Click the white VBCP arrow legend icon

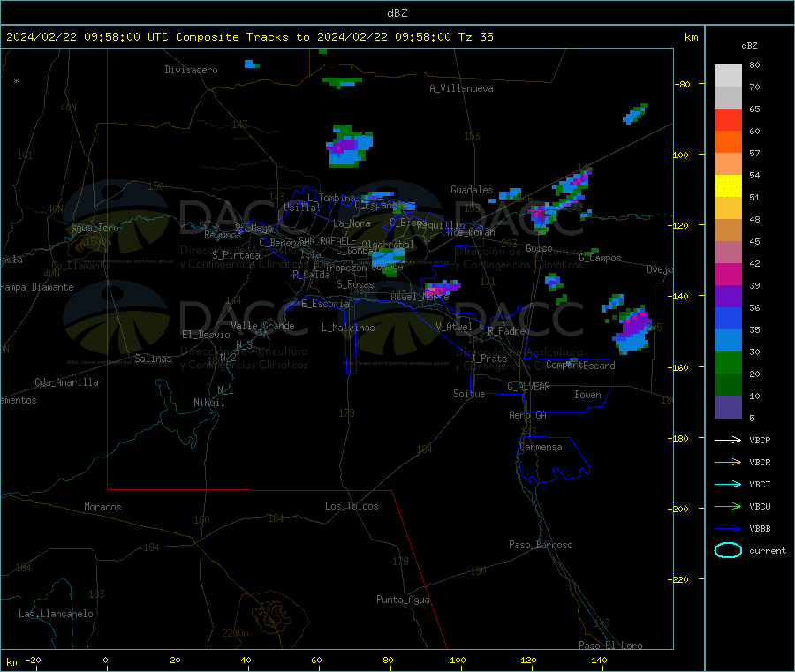(x=728, y=440)
